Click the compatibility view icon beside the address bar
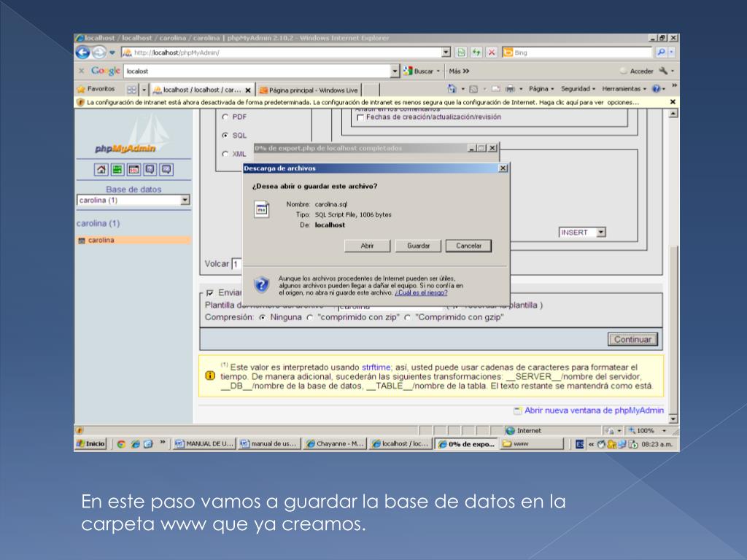747x560 pixels. point(461,52)
